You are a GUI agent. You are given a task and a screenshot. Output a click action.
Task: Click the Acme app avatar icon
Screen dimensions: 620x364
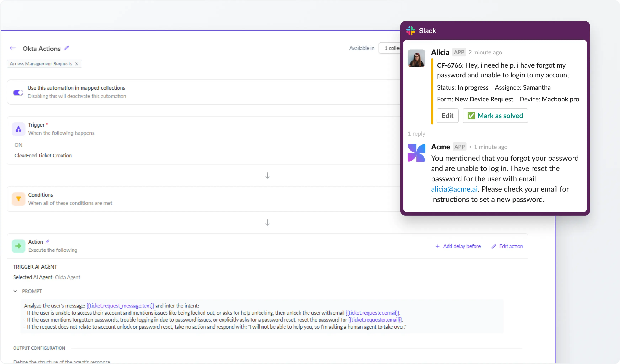pyautogui.click(x=416, y=153)
